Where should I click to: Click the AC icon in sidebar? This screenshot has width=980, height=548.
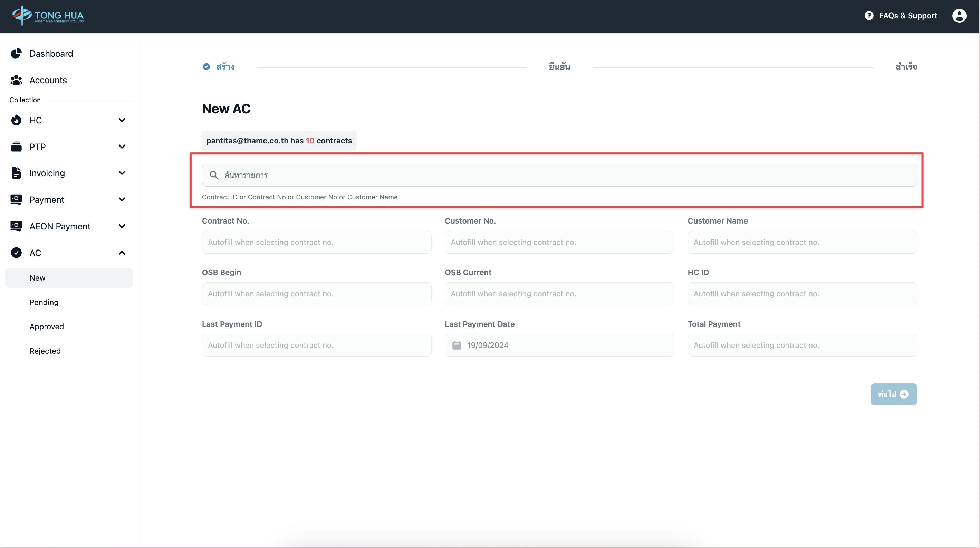coord(16,253)
